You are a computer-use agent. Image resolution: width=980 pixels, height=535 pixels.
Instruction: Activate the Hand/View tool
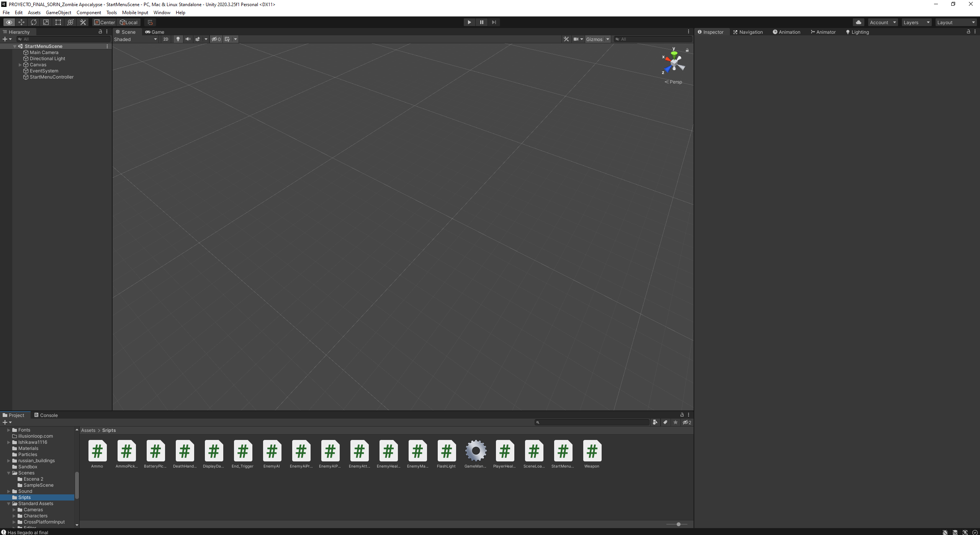(x=9, y=22)
